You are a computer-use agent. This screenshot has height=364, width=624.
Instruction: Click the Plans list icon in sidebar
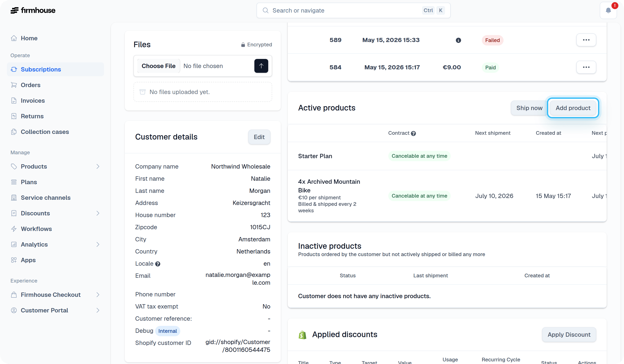(x=14, y=182)
